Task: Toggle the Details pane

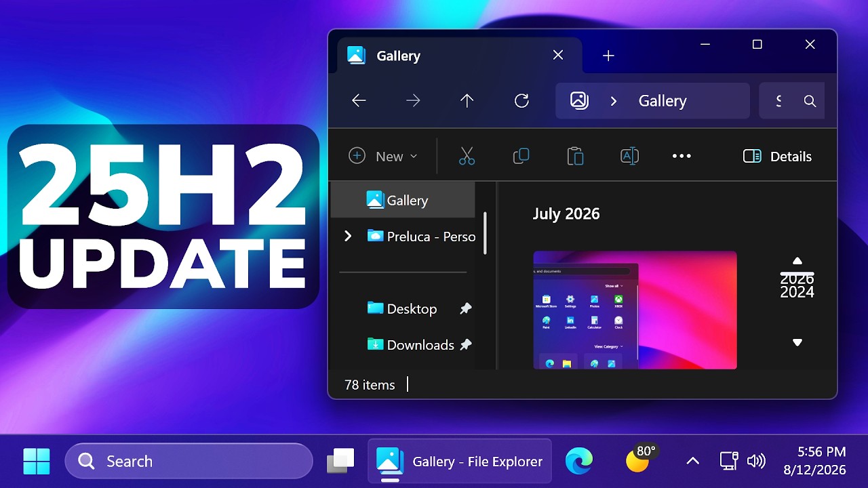Action: coord(777,156)
